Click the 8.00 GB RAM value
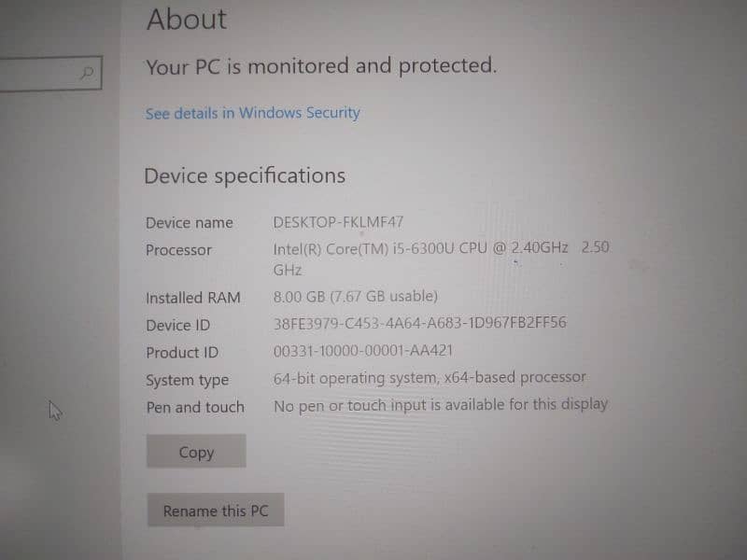747x560 pixels. coord(355,297)
